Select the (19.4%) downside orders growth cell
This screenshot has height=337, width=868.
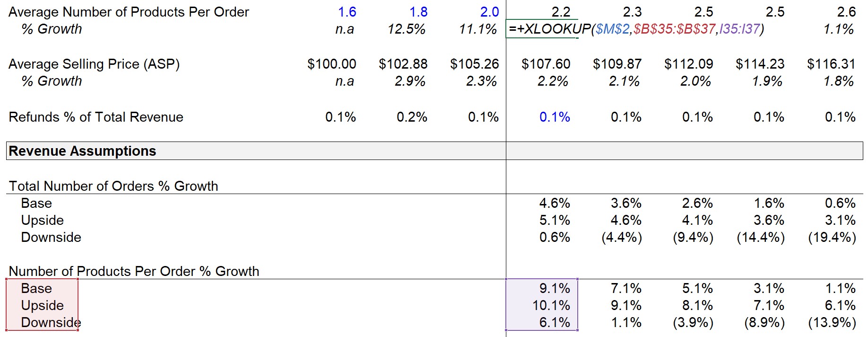coord(832,237)
